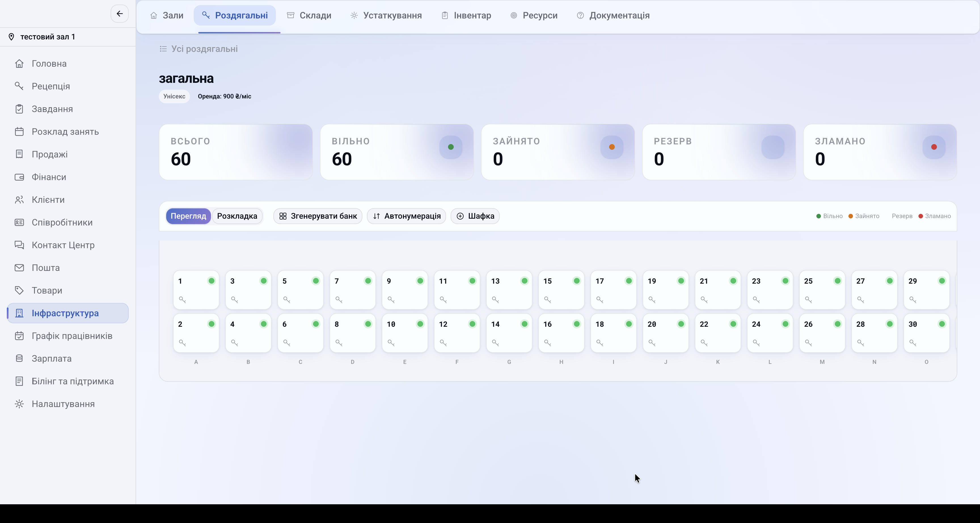The image size is (980, 523).
Task: Click the Графік працівників calendar-check icon
Action: [x=19, y=336]
